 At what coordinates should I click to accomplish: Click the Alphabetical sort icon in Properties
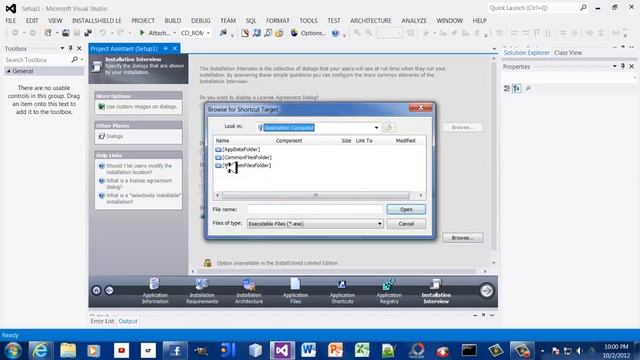click(x=517, y=88)
